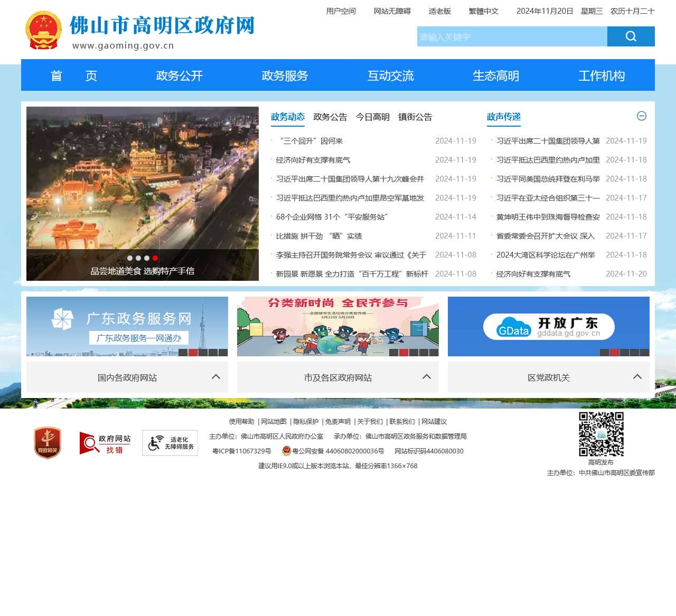Open the 使用帮助 footer link
The height and width of the screenshot is (616, 676).
(242, 422)
